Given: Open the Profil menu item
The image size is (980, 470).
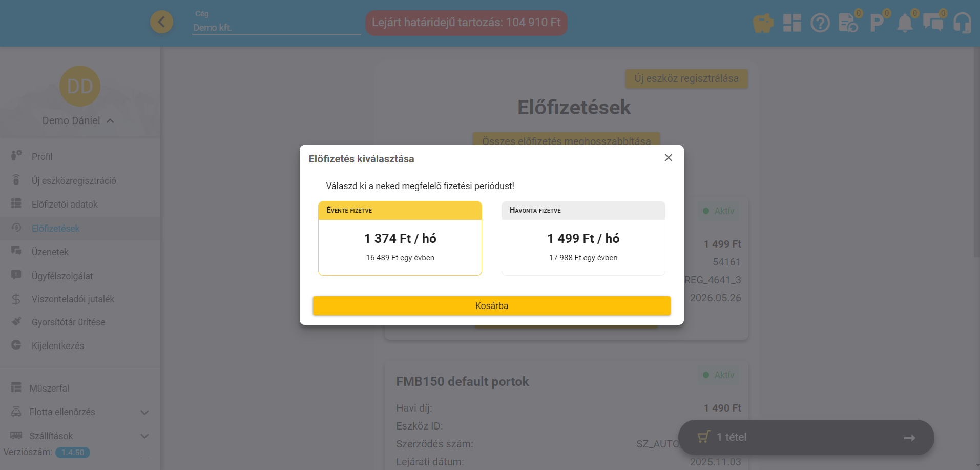Looking at the screenshot, I should point(42,156).
